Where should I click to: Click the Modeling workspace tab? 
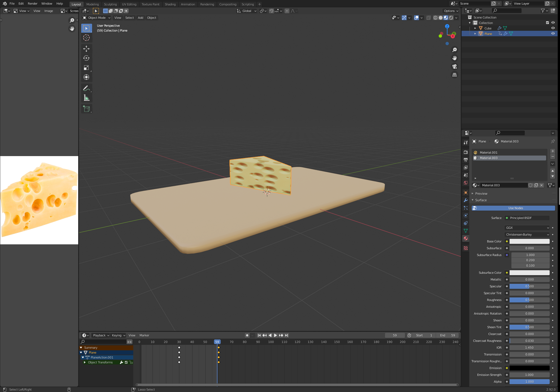[x=92, y=4]
